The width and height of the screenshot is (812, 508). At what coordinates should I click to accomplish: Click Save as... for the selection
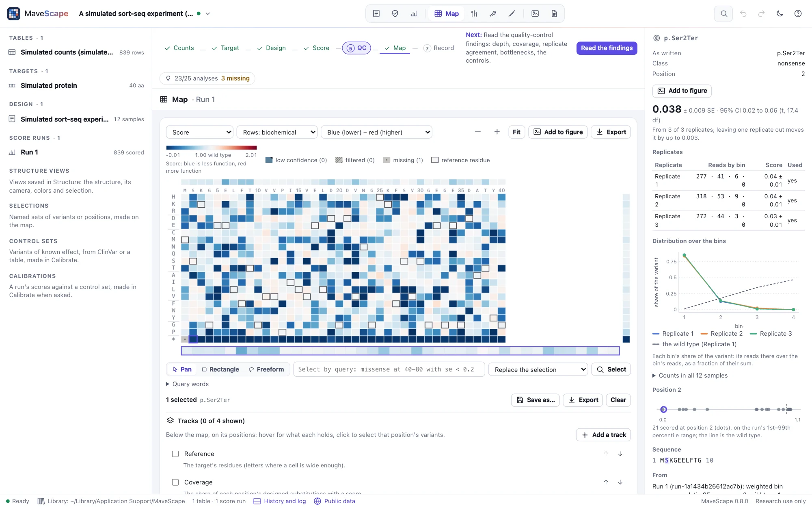pos(535,400)
